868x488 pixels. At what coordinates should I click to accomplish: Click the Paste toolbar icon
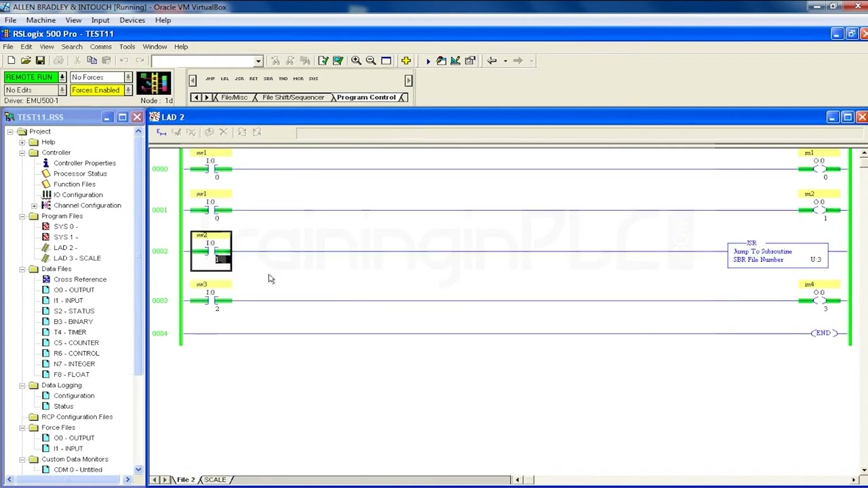point(106,60)
